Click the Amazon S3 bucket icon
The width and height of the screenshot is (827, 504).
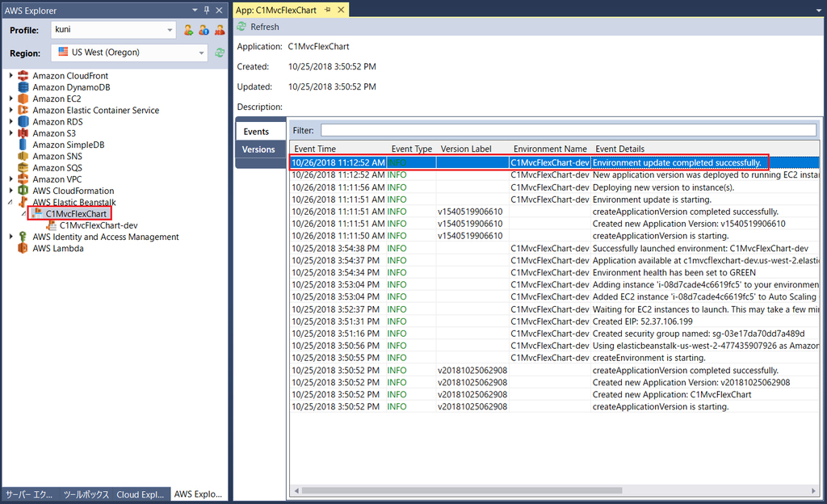(x=23, y=133)
